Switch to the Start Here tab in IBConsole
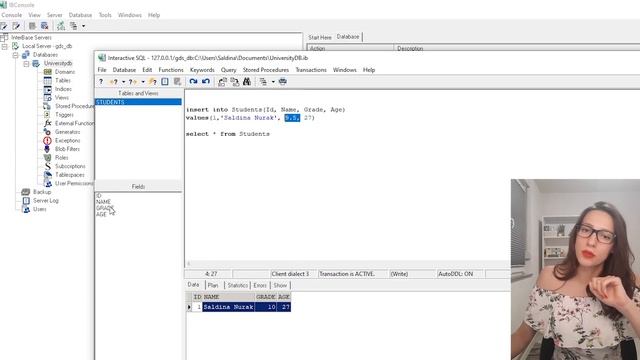The height and width of the screenshot is (360, 640). click(320, 37)
